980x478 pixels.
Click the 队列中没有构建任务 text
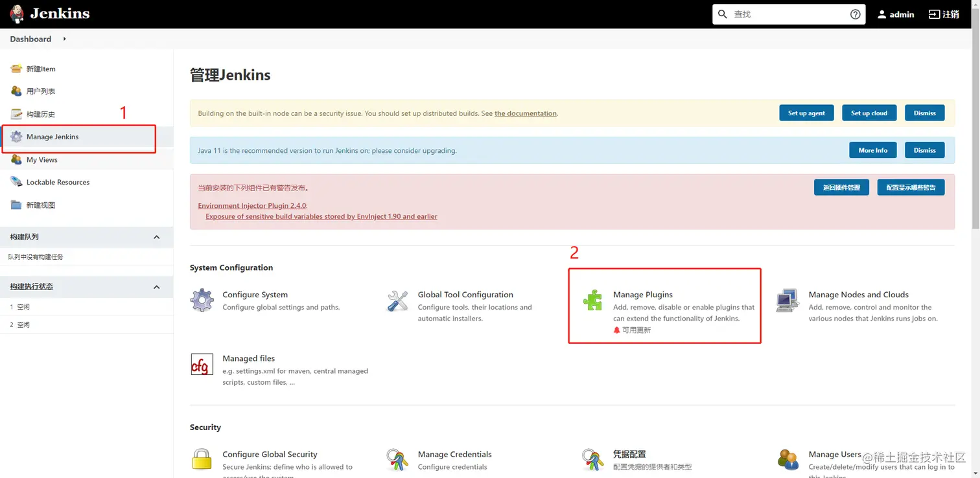(x=36, y=257)
